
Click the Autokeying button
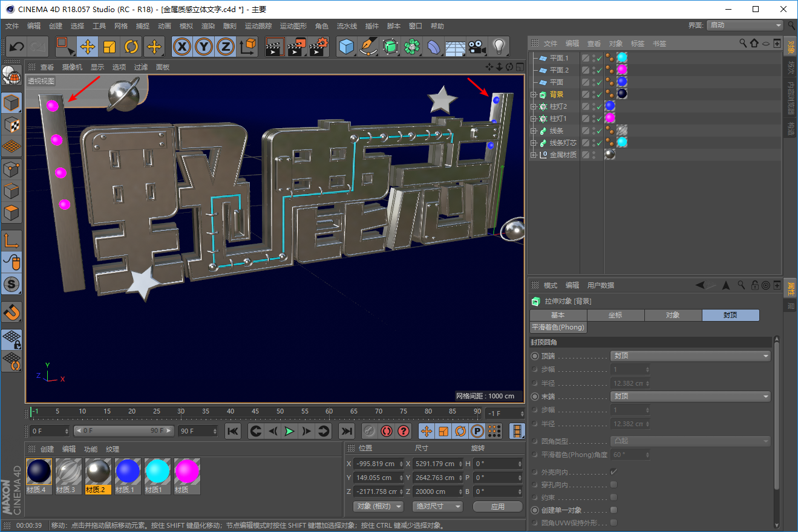coord(387,431)
